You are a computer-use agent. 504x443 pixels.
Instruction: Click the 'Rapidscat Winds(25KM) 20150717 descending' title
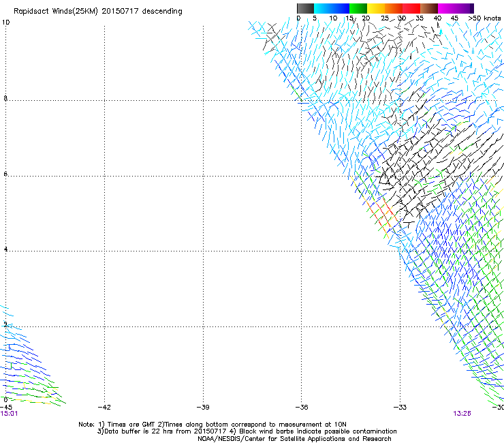tap(97, 12)
